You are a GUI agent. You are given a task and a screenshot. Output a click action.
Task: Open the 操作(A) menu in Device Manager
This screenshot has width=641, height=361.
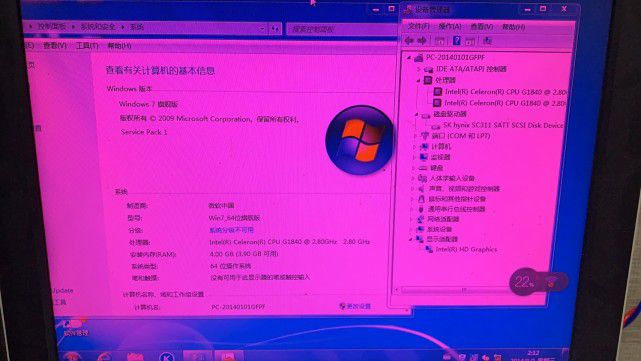point(450,26)
